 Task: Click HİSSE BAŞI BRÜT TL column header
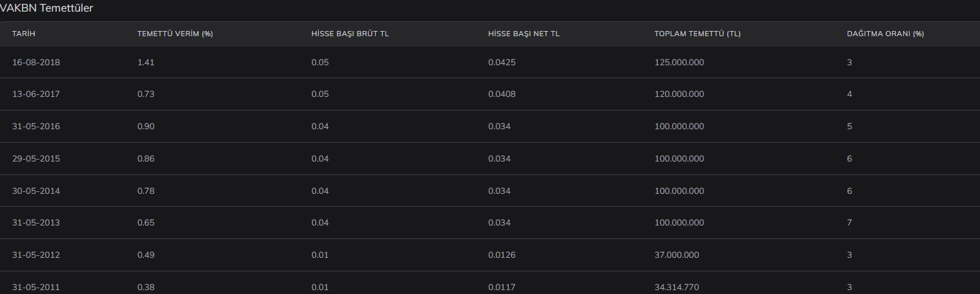click(350, 34)
